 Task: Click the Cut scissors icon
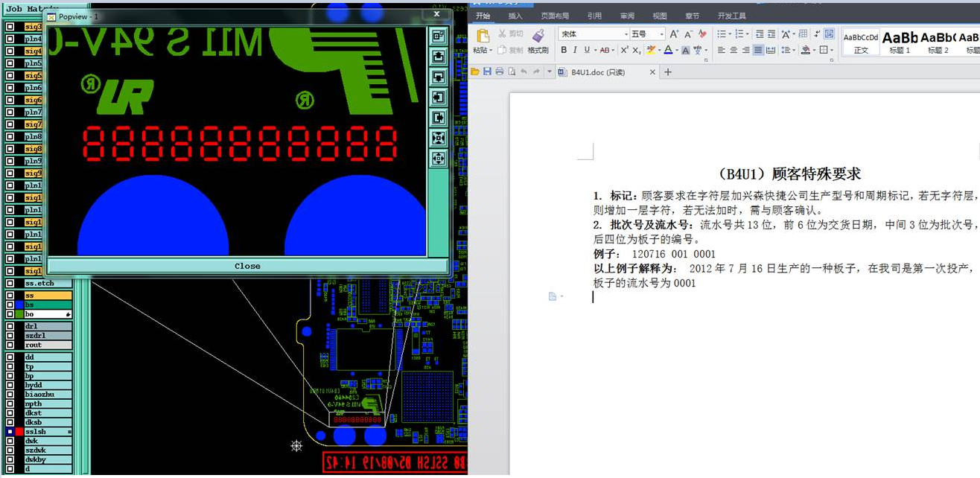coord(502,34)
